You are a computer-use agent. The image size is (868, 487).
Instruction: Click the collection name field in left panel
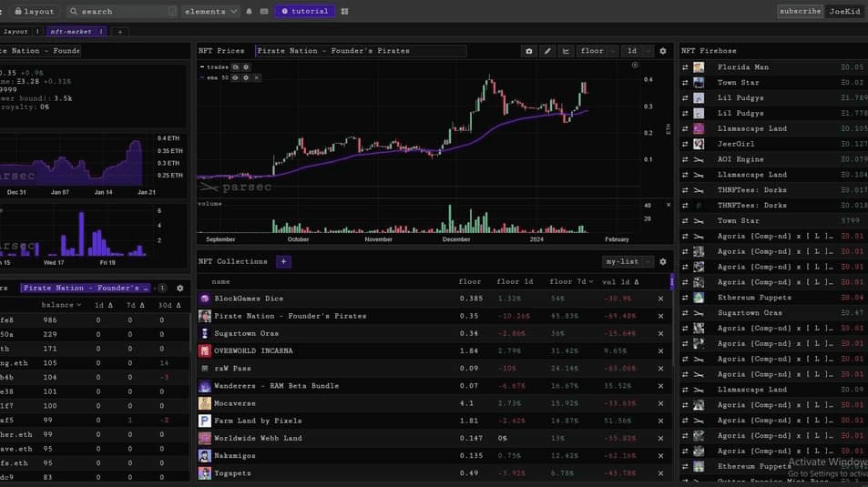[x=40, y=51]
